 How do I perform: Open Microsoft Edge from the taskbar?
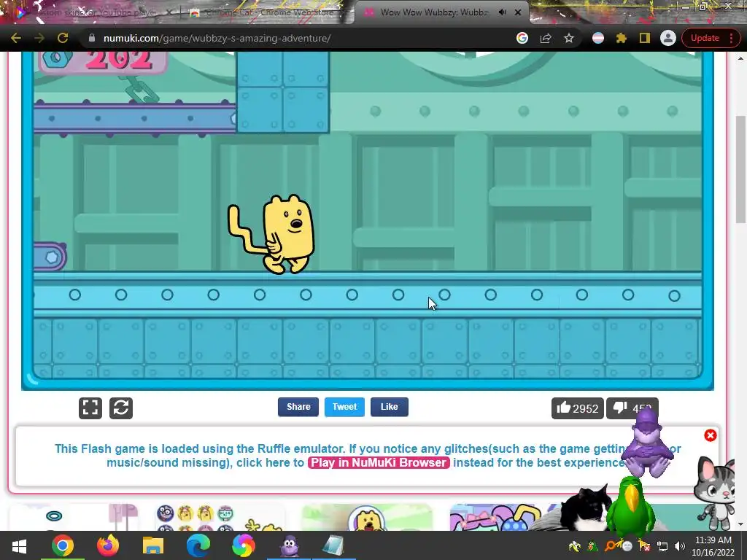click(x=198, y=545)
